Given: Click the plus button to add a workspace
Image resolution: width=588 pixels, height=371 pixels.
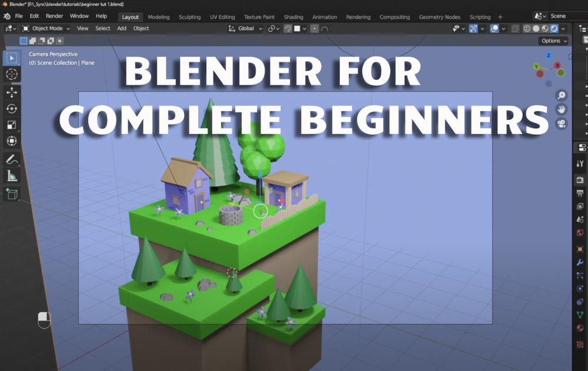Looking at the screenshot, I should (x=500, y=16).
